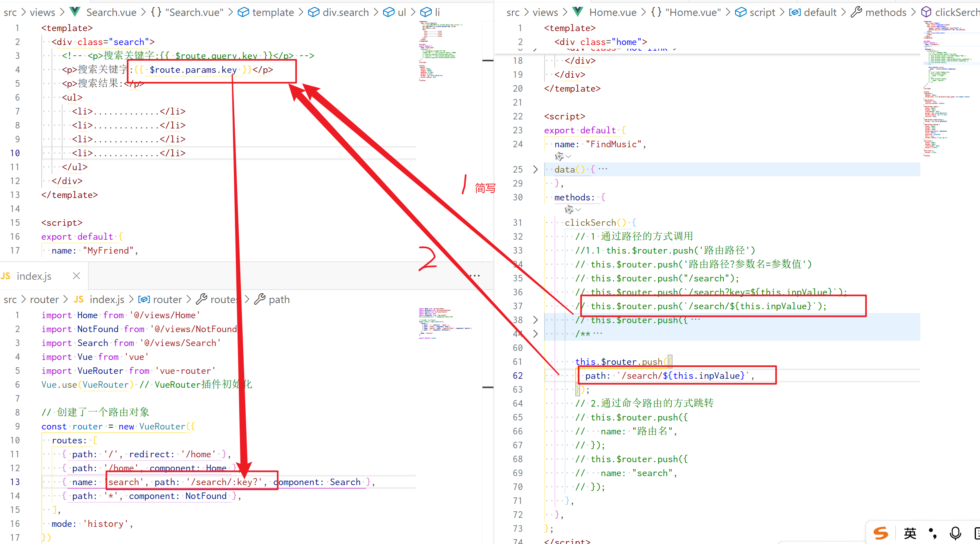Expand folded code at line 38
Viewport: 980px width, 544px height.
coord(536,320)
